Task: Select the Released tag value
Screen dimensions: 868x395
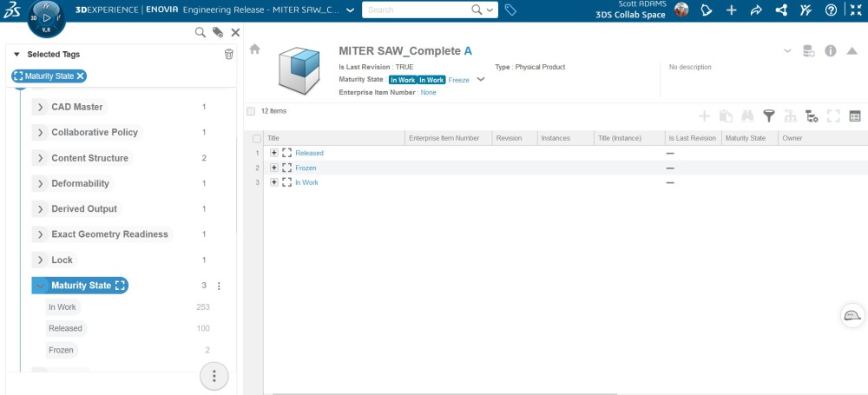Action: (x=65, y=328)
